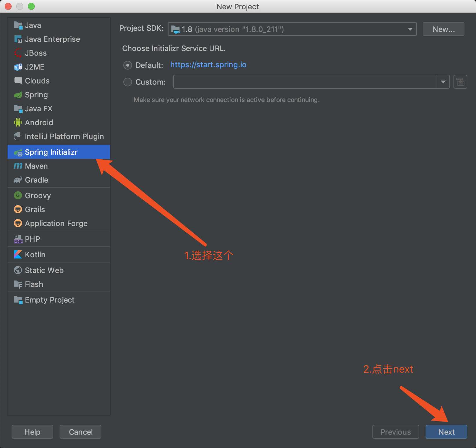The height and width of the screenshot is (448, 476).
Task: Pick Kotlin project type
Action: [x=59, y=255]
